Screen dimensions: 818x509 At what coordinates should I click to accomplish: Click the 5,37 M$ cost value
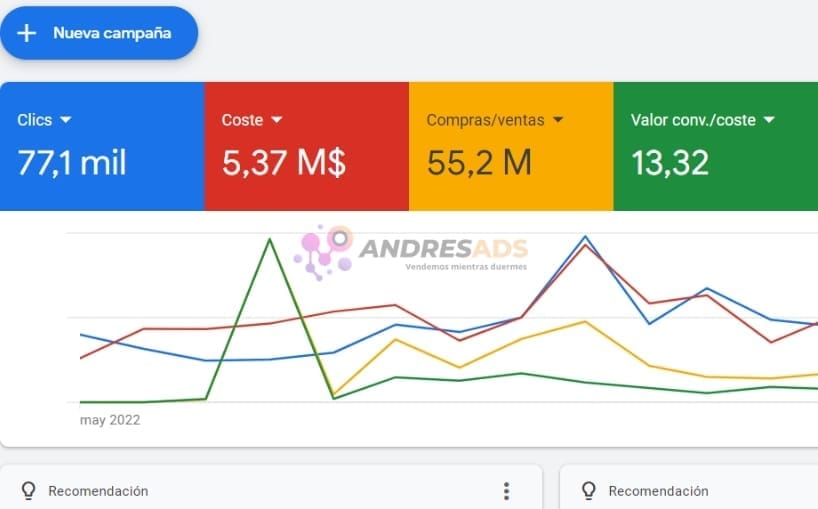[284, 163]
